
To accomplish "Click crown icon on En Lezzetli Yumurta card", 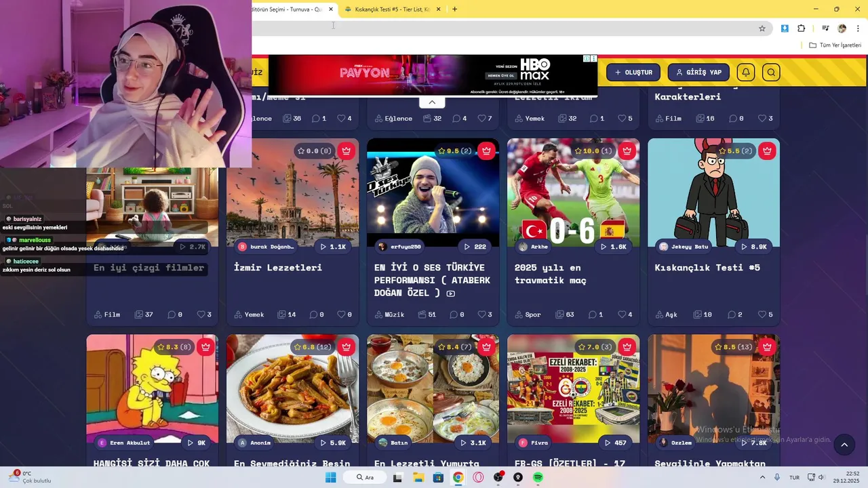I will click(x=487, y=347).
